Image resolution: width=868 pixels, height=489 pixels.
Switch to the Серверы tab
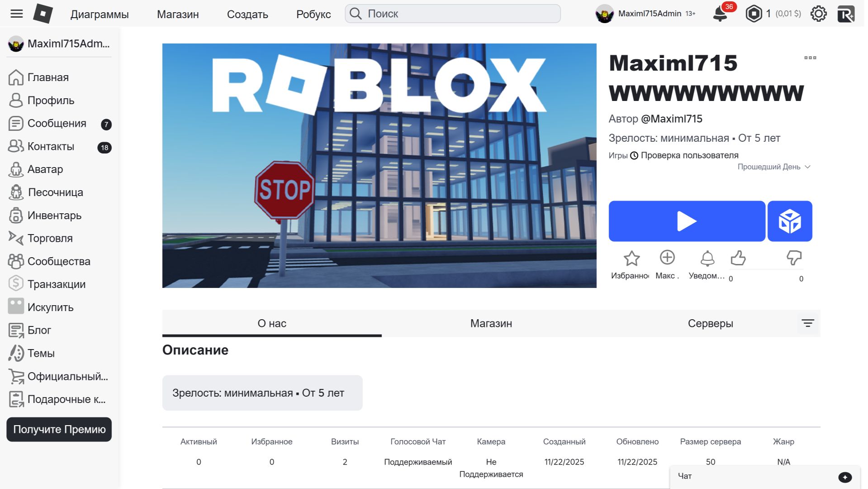pyautogui.click(x=711, y=323)
